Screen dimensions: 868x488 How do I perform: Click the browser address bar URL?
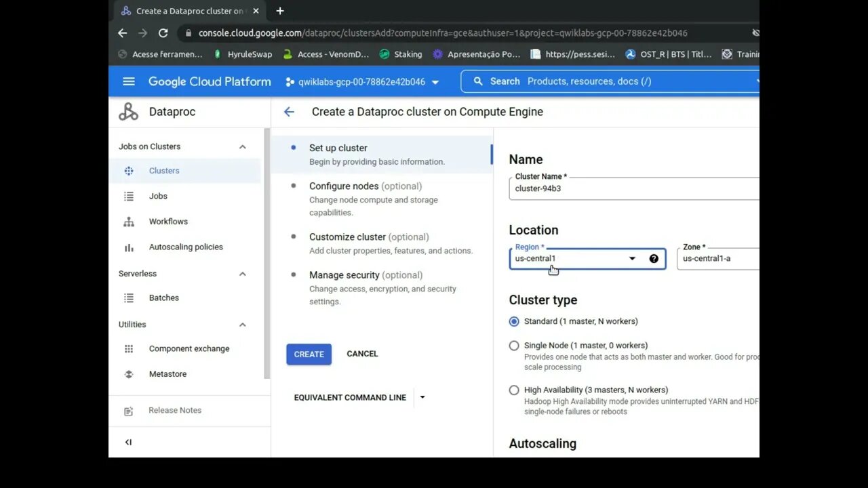[x=443, y=33]
